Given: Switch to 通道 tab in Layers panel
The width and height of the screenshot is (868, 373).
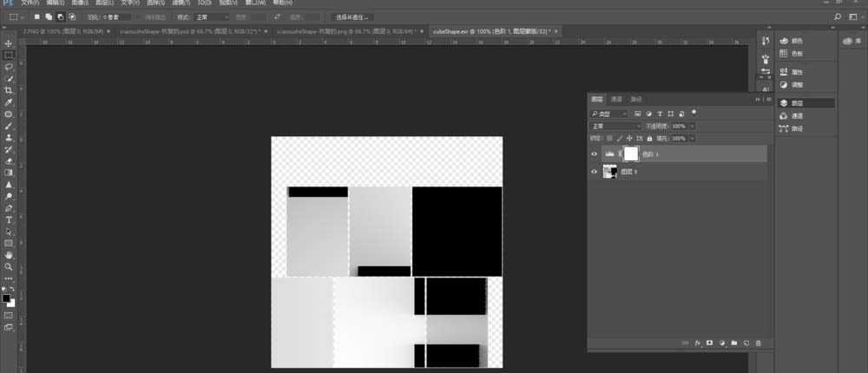Looking at the screenshot, I should coord(616,99).
